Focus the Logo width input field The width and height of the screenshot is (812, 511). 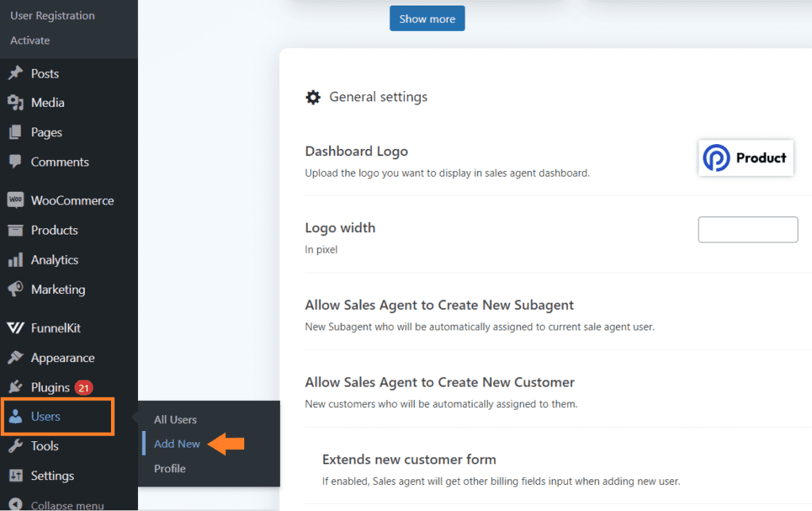[748, 230]
